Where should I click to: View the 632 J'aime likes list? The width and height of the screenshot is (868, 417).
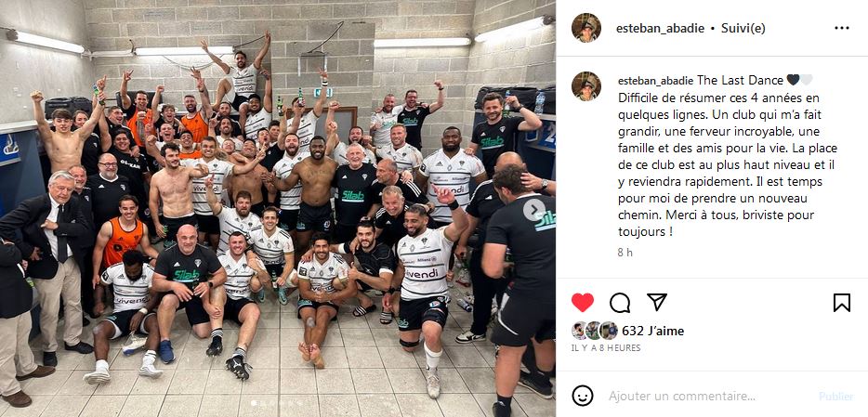point(652,331)
